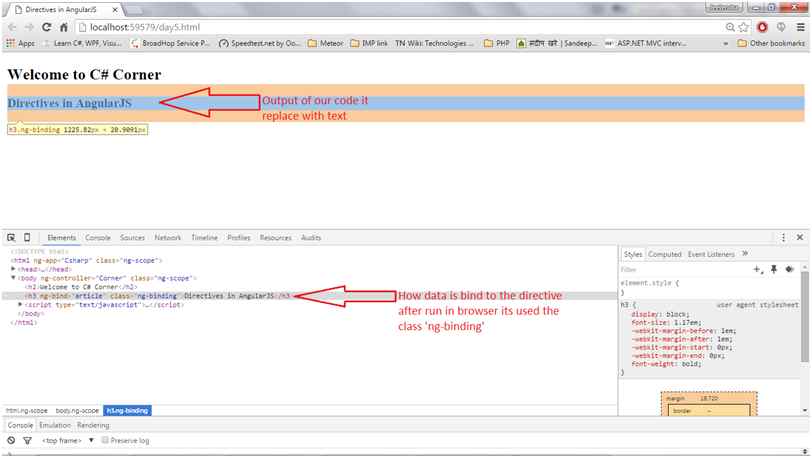Click the new style rule plus icon
The height and width of the screenshot is (458, 812).
point(758,269)
